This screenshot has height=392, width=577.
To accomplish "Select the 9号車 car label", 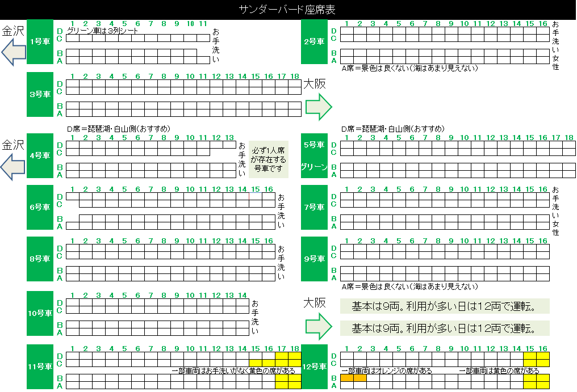I will point(314,259).
